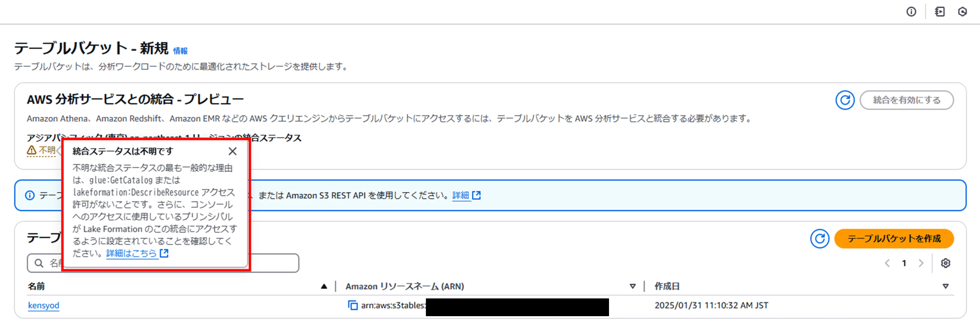Viewport: 980px width, 326px height.
Task: Open 詳細はこちら link in popover
Action: (x=137, y=253)
